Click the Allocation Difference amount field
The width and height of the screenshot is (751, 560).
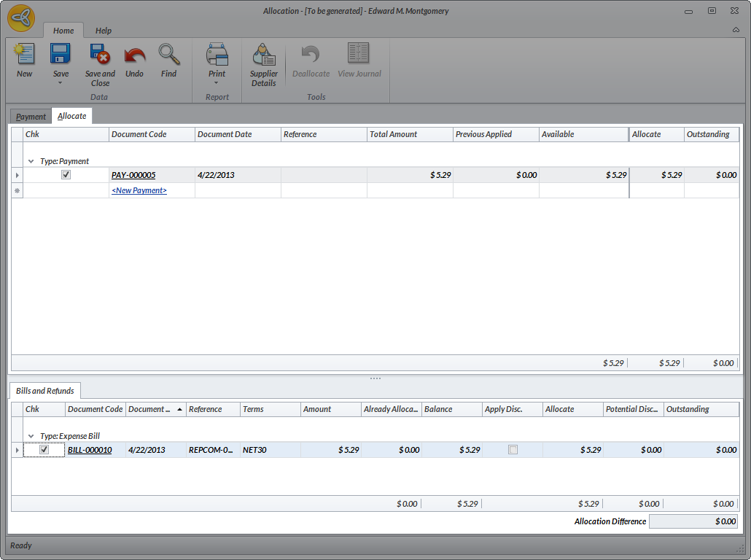[693, 521]
